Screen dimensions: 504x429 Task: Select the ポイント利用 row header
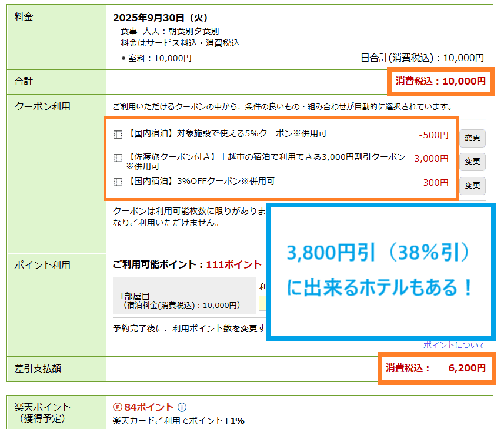42,265
